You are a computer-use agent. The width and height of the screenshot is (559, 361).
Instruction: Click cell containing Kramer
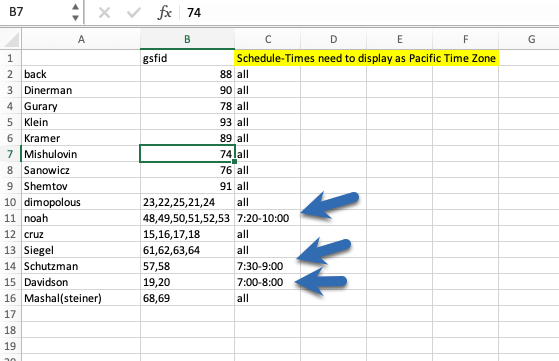pyautogui.click(x=81, y=138)
